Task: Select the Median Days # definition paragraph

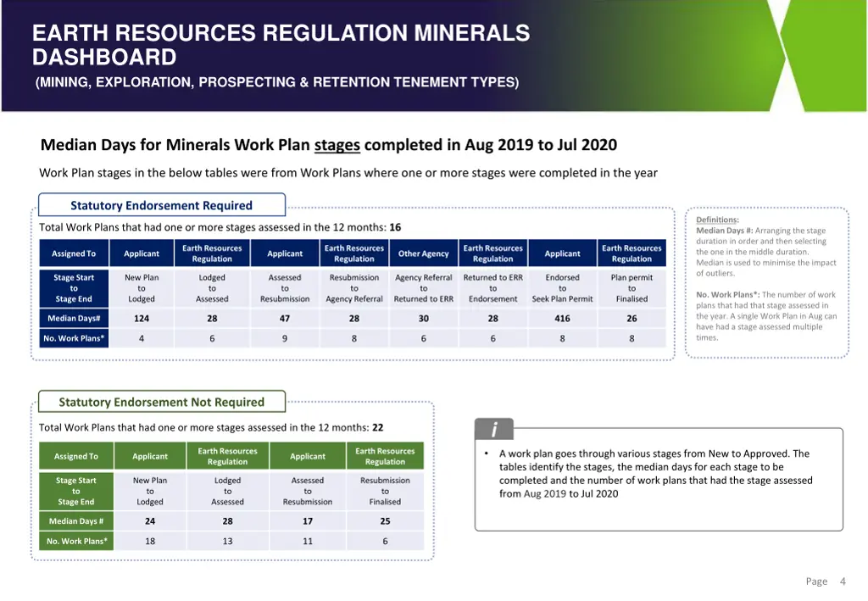Action: (766, 252)
